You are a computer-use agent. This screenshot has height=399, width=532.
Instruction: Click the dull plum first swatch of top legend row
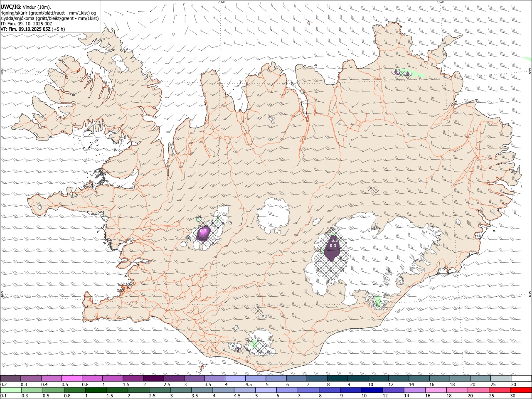pyautogui.click(x=10, y=378)
